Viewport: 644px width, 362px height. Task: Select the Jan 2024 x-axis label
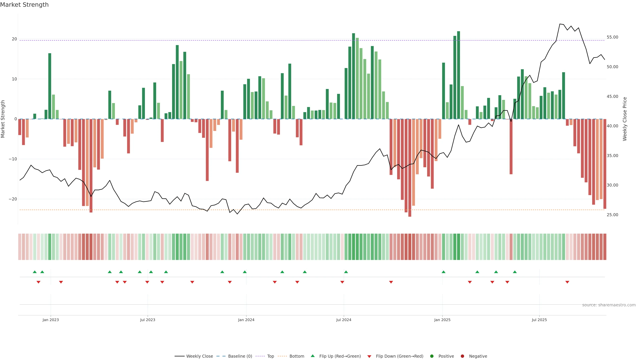(246, 320)
